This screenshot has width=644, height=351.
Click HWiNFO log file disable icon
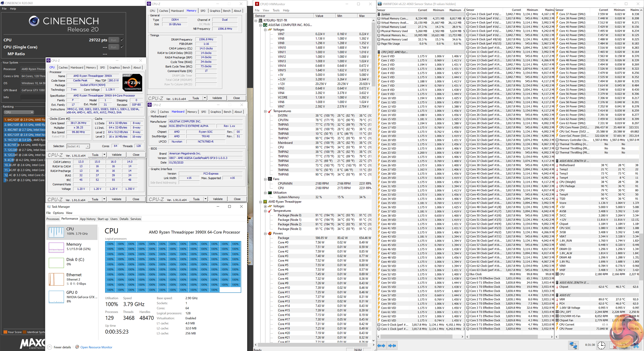(613, 345)
